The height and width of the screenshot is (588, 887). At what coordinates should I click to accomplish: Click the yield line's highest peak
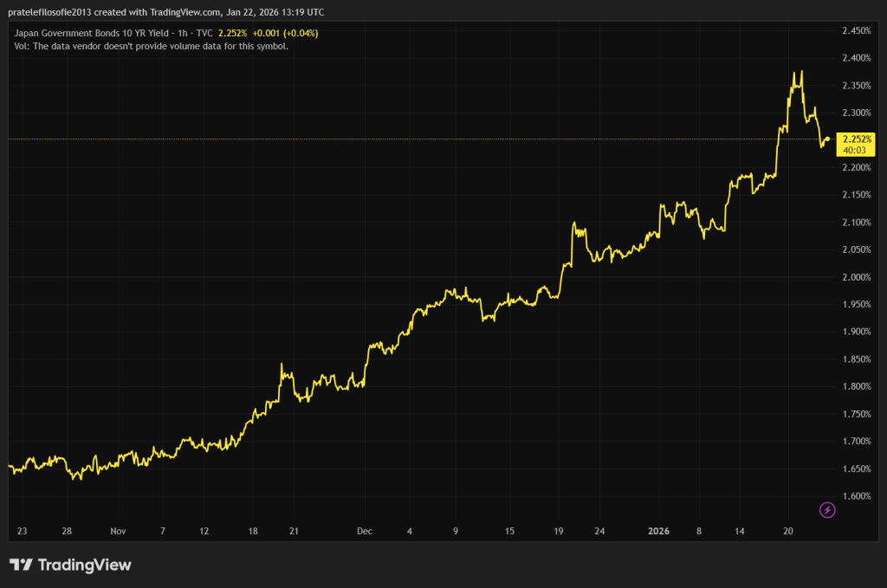click(x=801, y=72)
